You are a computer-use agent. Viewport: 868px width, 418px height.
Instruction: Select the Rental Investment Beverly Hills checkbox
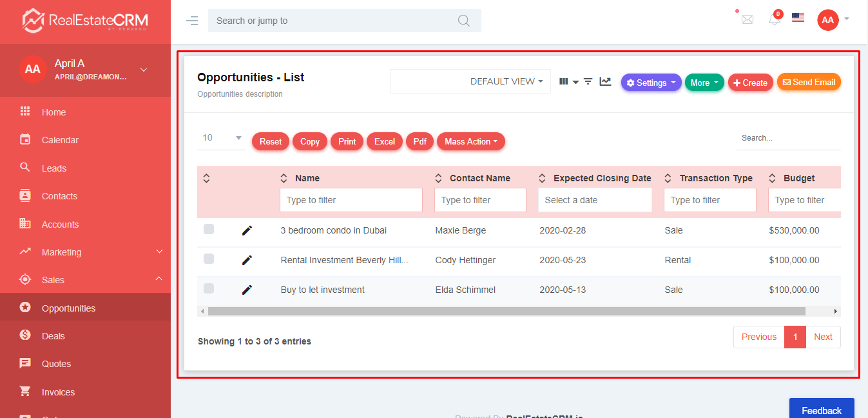tap(209, 259)
